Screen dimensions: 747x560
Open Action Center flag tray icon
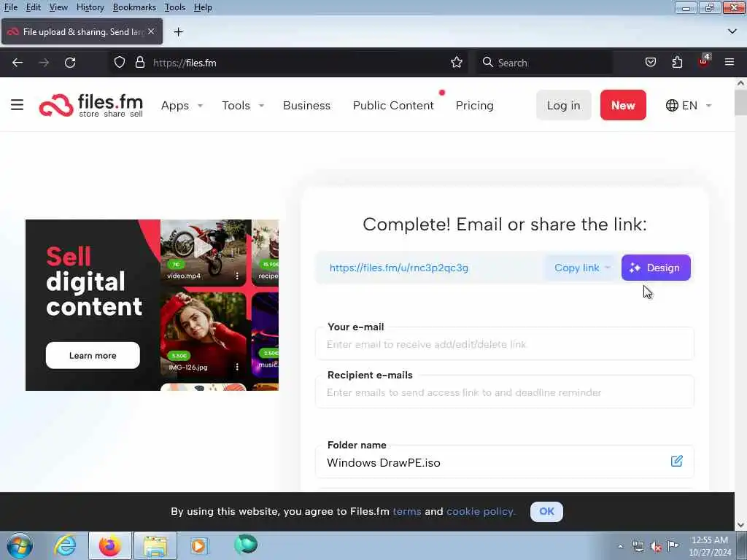tap(673, 546)
